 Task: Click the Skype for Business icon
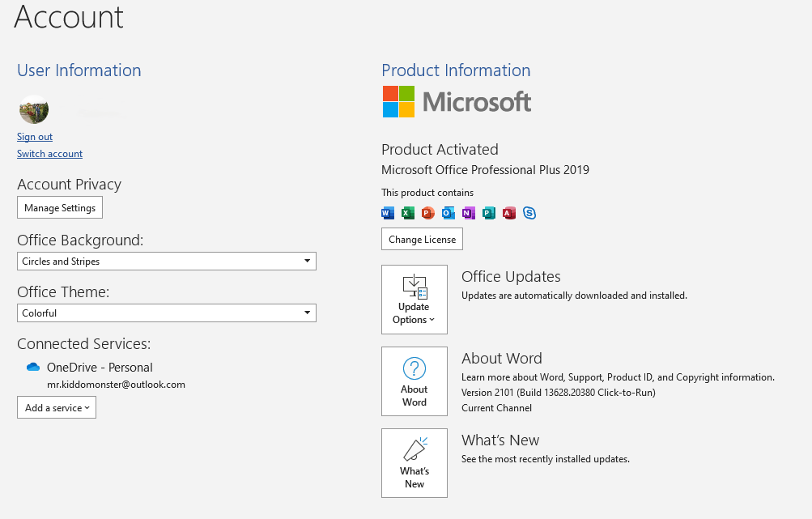(529, 213)
